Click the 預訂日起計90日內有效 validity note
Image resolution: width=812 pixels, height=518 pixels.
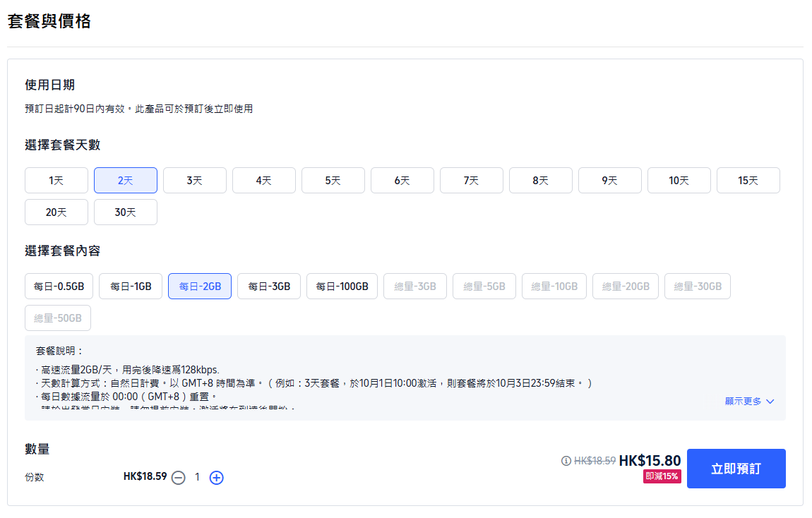pyautogui.click(x=139, y=109)
